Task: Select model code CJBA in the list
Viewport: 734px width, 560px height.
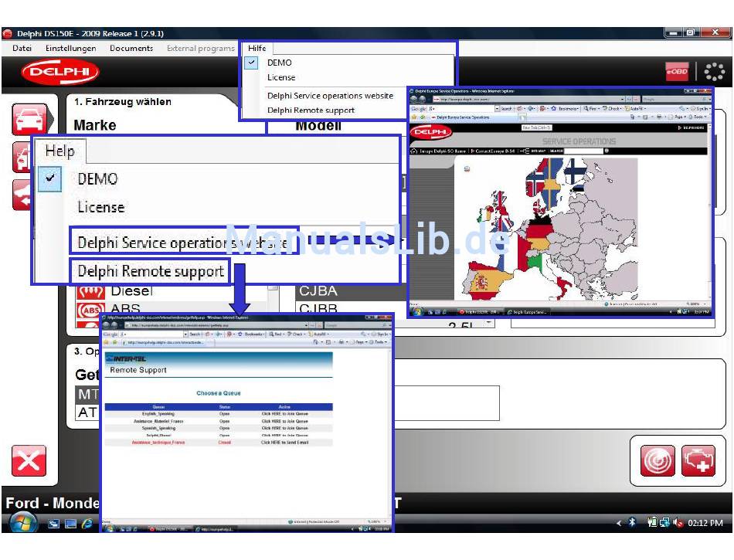Action: pyautogui.click(x=318, y=291)
